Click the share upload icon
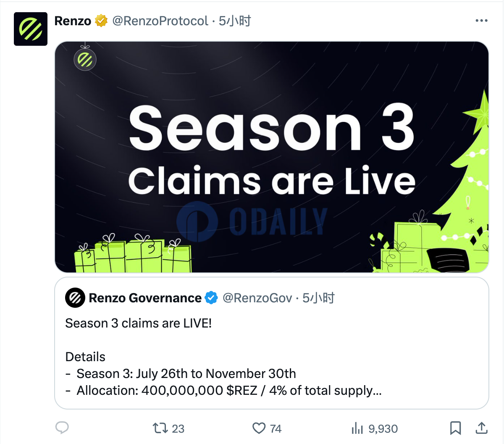504x444 pixels. pyautogui.click(x=481, y=428)
